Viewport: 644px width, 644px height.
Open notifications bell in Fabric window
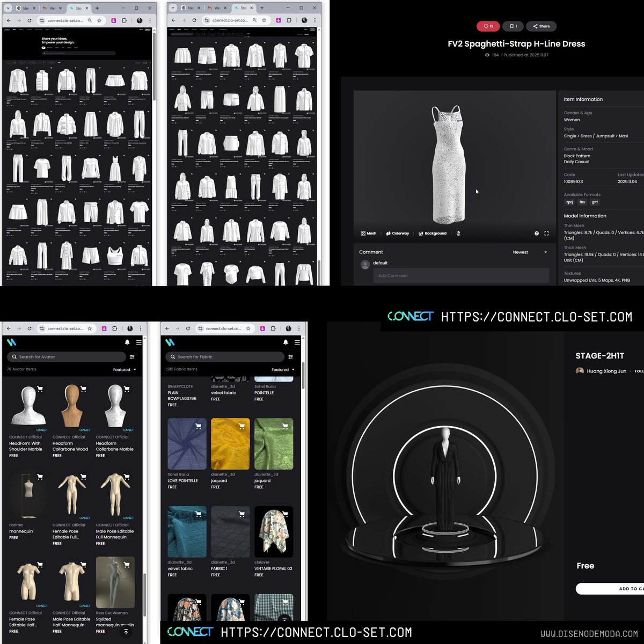click(286, 342)
